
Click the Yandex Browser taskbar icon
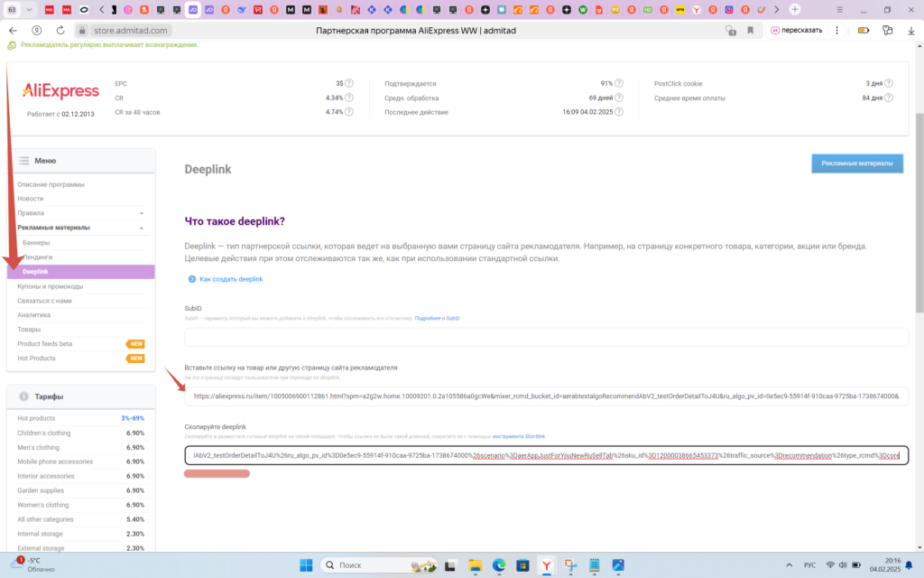point(546,565)
